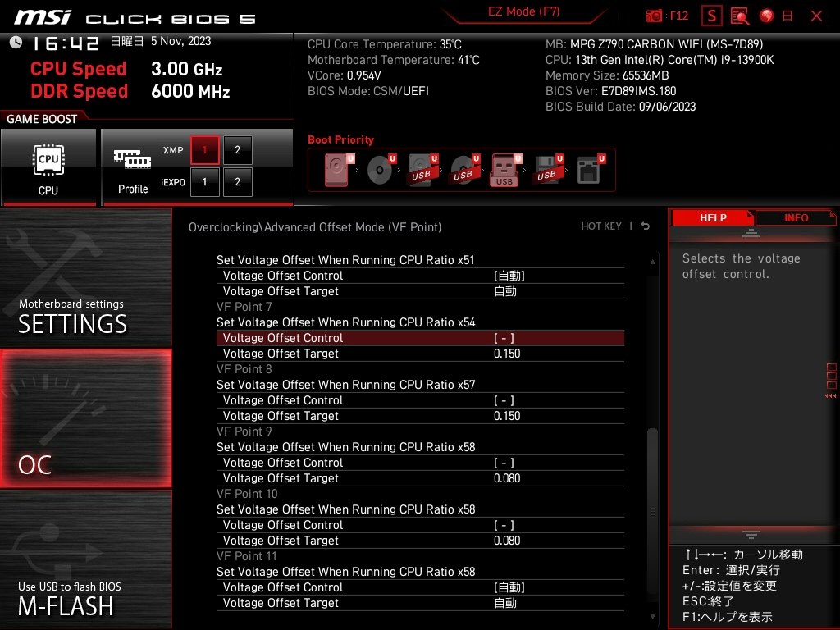840x630 pixels.
Task: Open the HELP tab
Action: point(713,217)
